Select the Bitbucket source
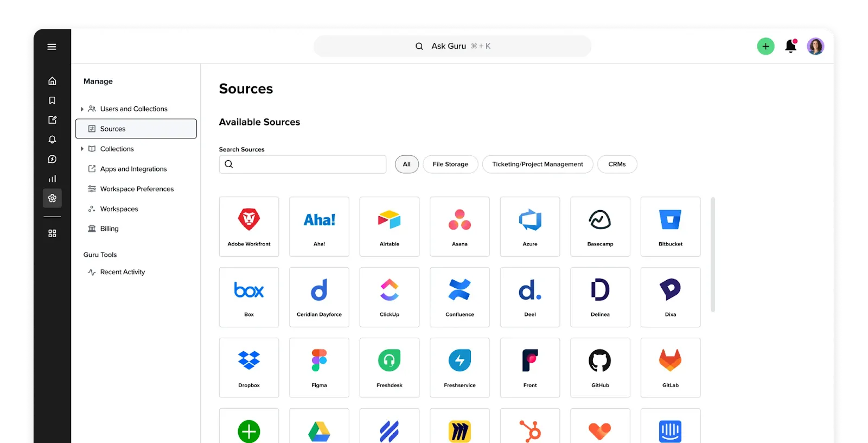 coord(671,226)
